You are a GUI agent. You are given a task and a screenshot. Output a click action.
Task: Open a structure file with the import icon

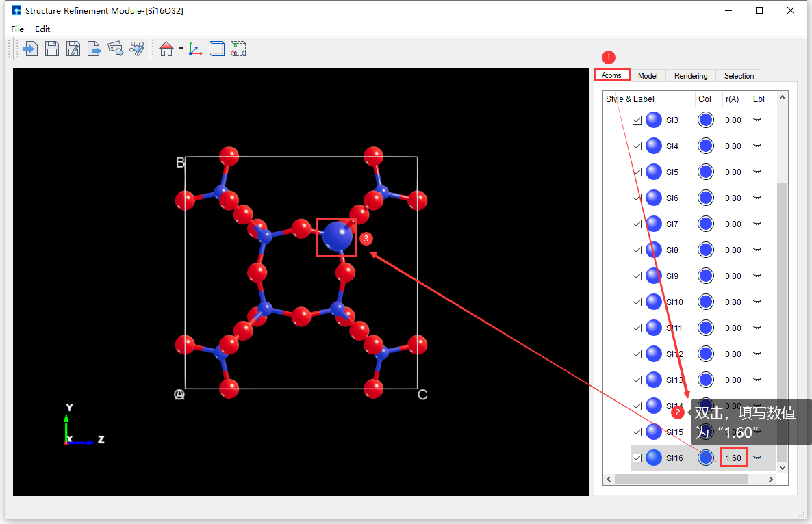[x=30, y=48]
